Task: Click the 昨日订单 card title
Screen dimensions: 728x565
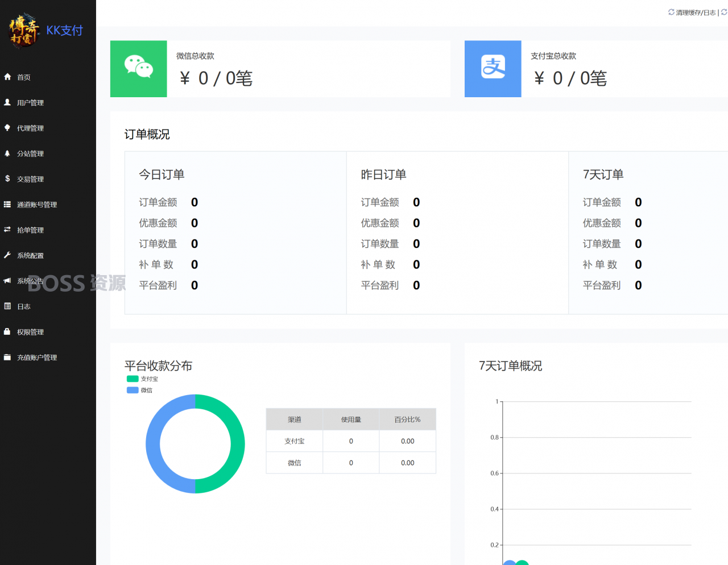Action: click(x=384, y=175)
